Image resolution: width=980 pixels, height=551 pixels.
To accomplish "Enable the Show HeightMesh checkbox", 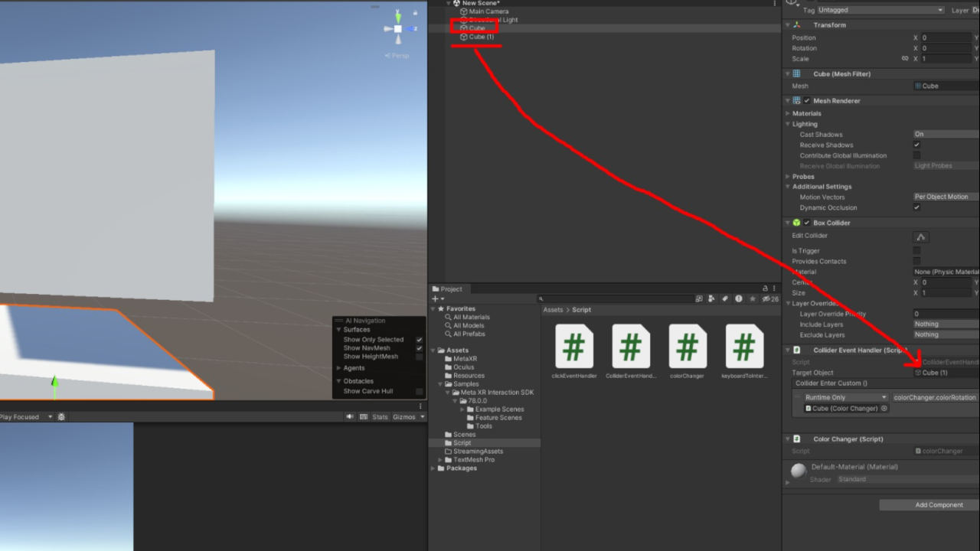I will 419,357.
